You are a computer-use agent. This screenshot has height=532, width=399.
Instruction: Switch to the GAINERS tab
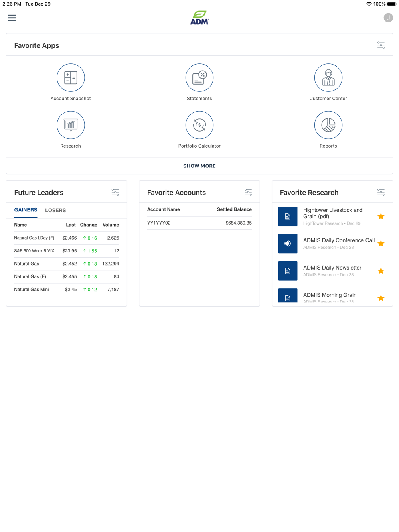pyautogui.click(x=26, y=210)
